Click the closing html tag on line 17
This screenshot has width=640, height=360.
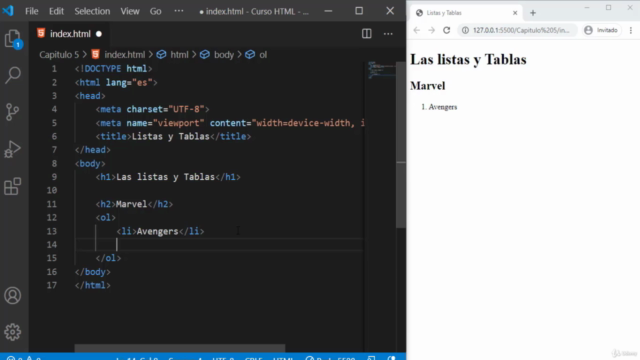(93, 285)
